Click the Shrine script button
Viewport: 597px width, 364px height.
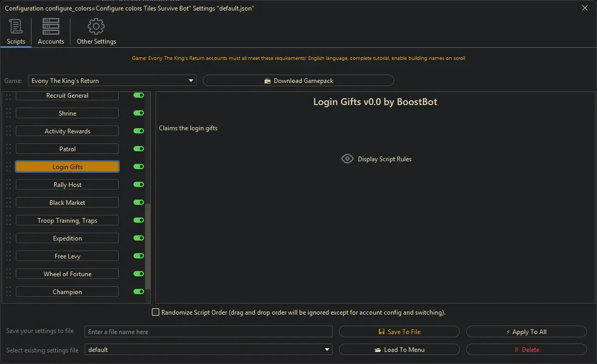click(x=67, y=113)
